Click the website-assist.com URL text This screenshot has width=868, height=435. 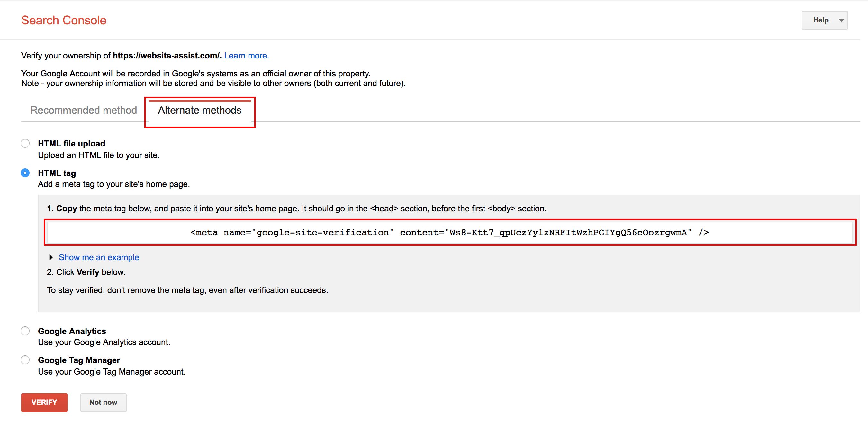pos(167,56)
